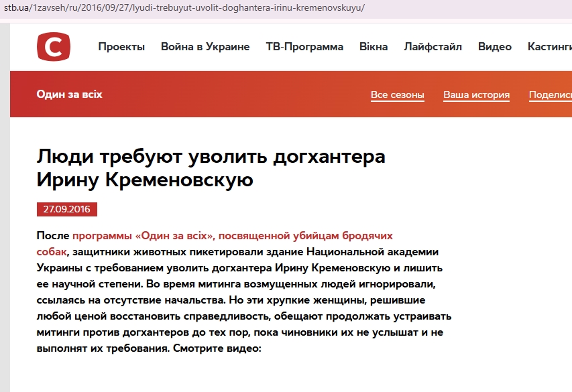Viewport: 572px width, 392px height.
Task: Go to Война в Украине section
Action: pos(205,47)
